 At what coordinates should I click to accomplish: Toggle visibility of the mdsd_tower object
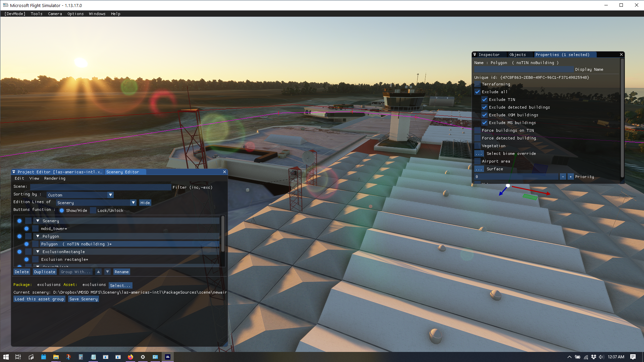(x=26, y=229)
